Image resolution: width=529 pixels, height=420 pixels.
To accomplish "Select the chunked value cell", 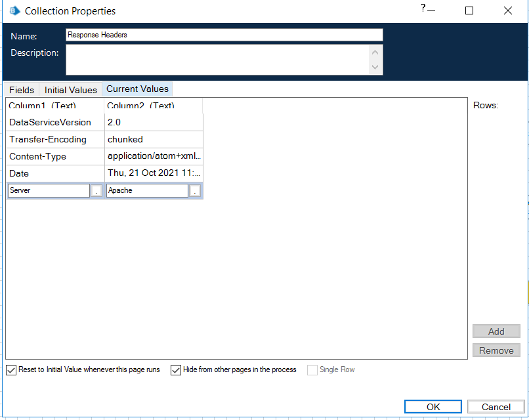I will [x=154, y=139].
